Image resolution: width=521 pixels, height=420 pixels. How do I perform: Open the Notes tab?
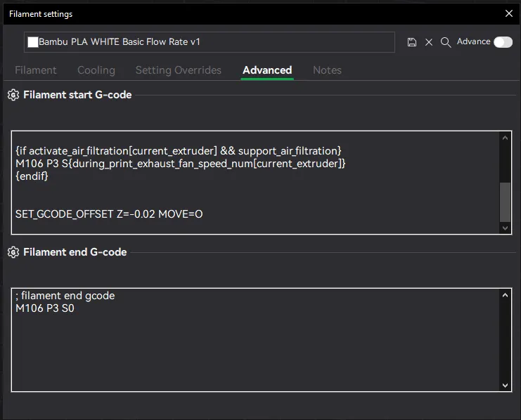point(327,70)
